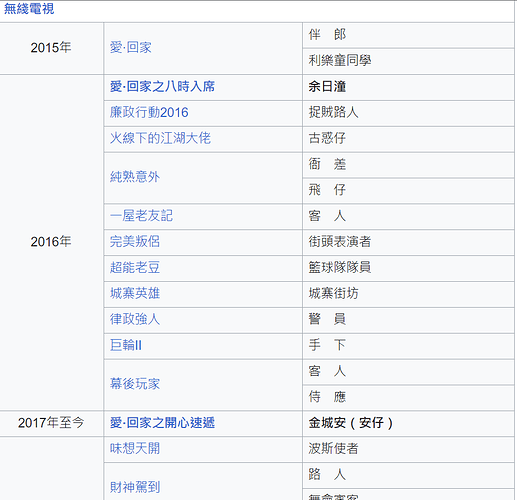Follow the 律政強人 link
517x500 pixels.
point(135,319)
